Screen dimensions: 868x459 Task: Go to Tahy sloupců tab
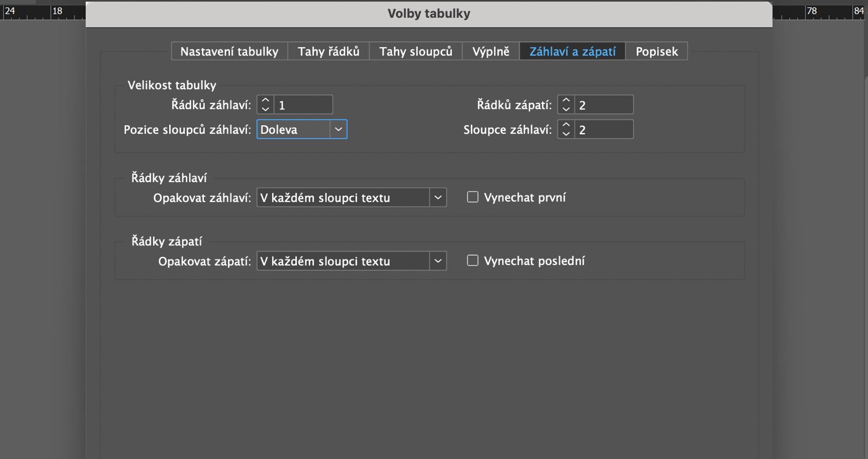click(416, 51)
